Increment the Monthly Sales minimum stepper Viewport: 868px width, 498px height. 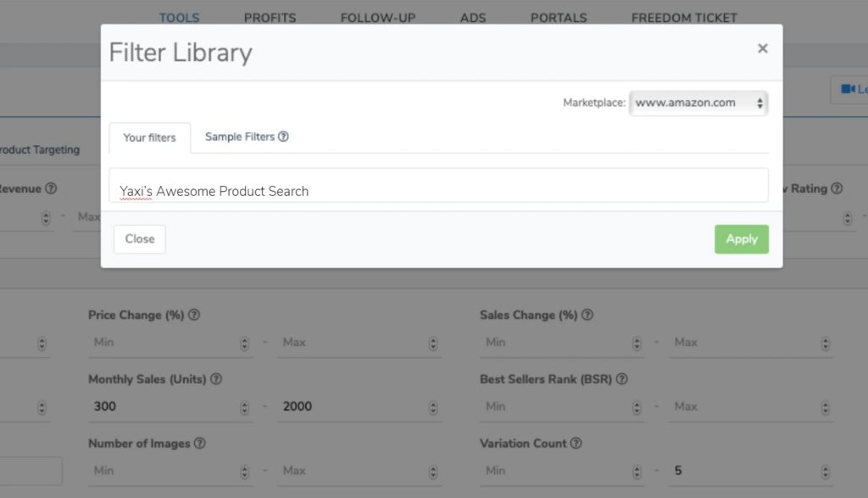[x=244, y=403]
